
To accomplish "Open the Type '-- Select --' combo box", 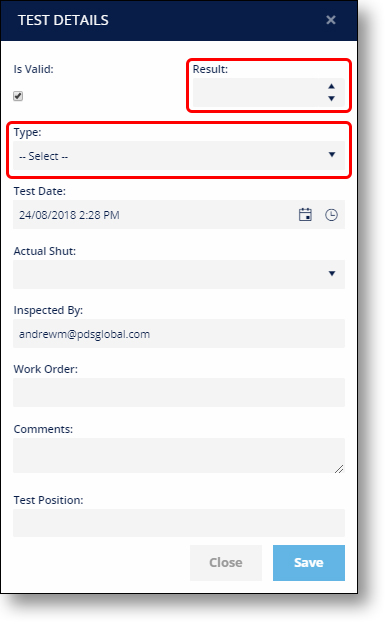I will 179,156.
